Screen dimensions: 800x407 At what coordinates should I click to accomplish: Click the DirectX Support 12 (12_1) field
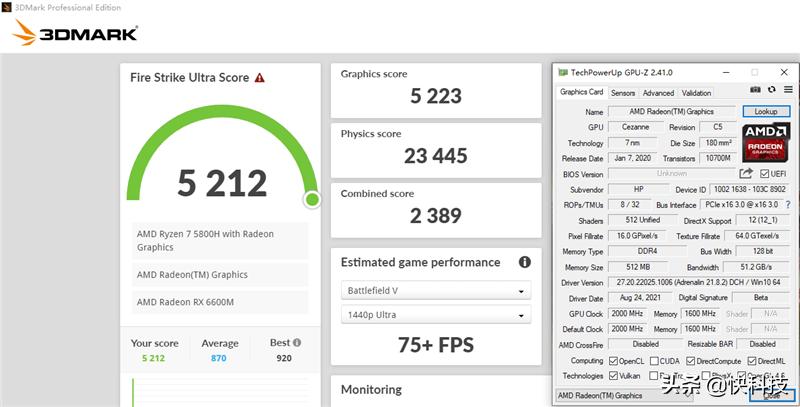(x=762, y=220)
